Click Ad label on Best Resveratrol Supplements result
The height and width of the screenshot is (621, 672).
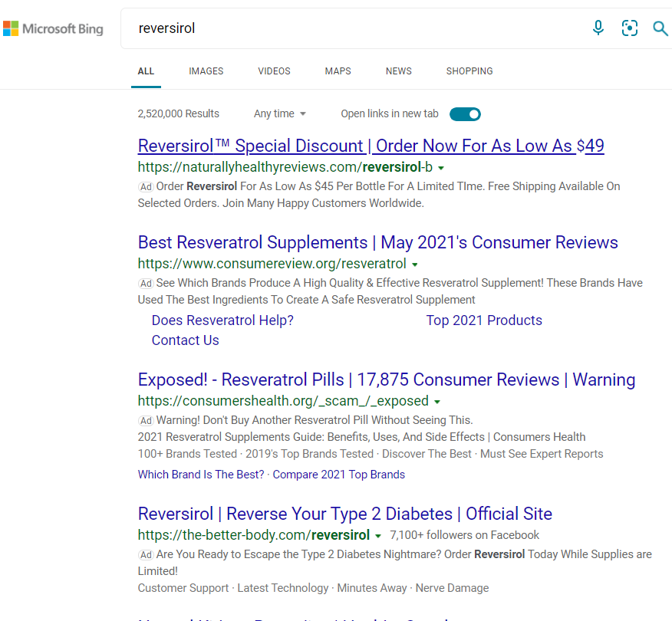coord(146,284)
